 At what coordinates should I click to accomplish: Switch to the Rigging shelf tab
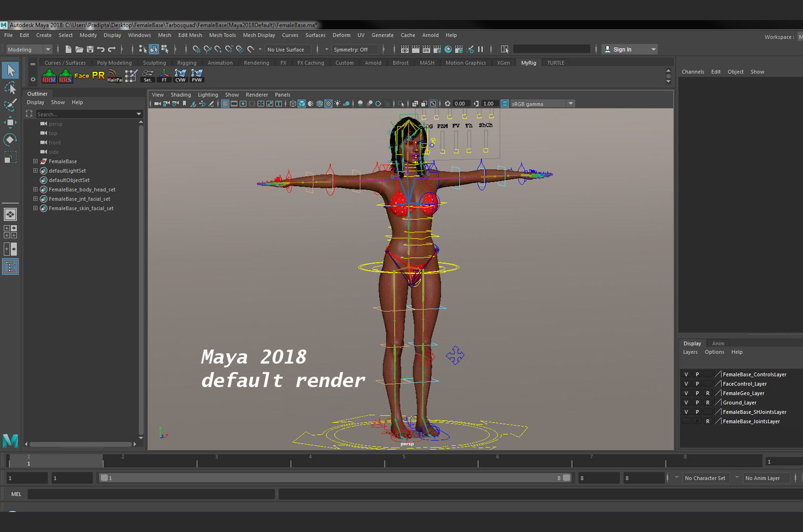[187, 63]
